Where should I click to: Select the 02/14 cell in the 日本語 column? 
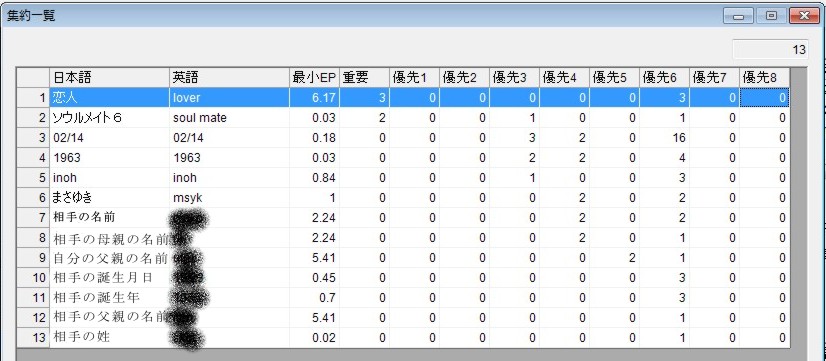coord(110,138)
